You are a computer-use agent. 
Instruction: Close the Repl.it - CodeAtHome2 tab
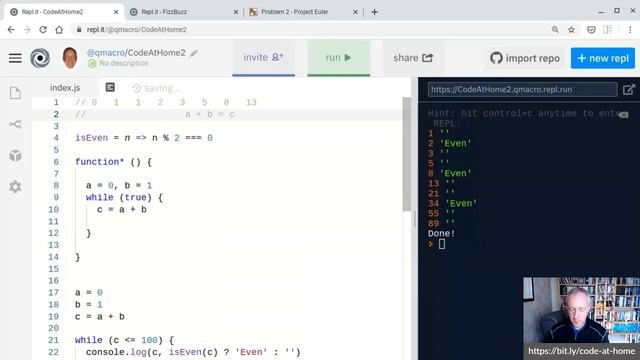click(116, 12)
